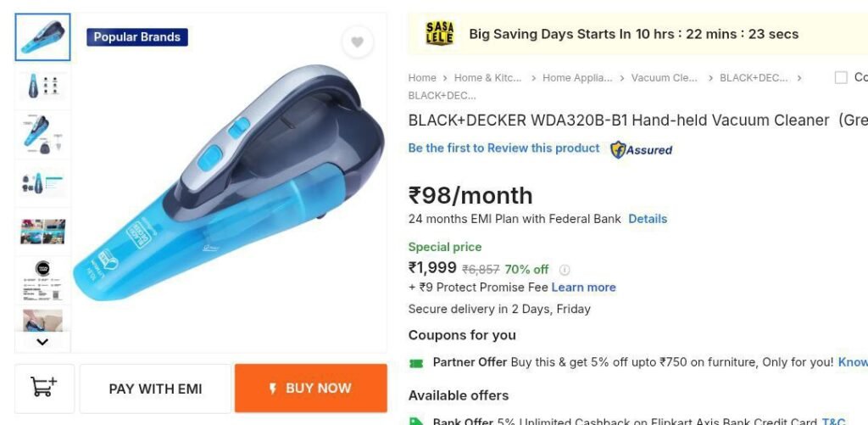Click the price info icon beside 70% off
Viewport: 868px width, 425px height.
tap(565, 270)
